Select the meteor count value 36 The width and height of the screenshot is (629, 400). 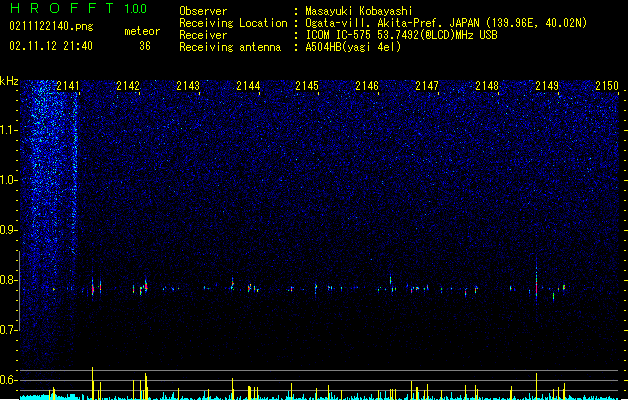(x=145, y=46)
